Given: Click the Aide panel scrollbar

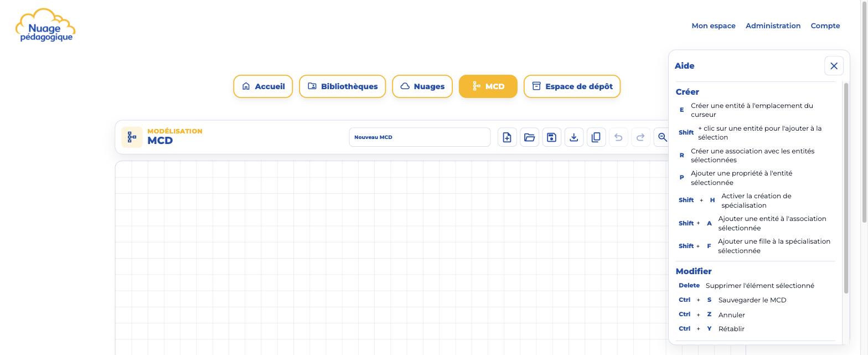Looking at the screenshot, I should pos(846,188).
